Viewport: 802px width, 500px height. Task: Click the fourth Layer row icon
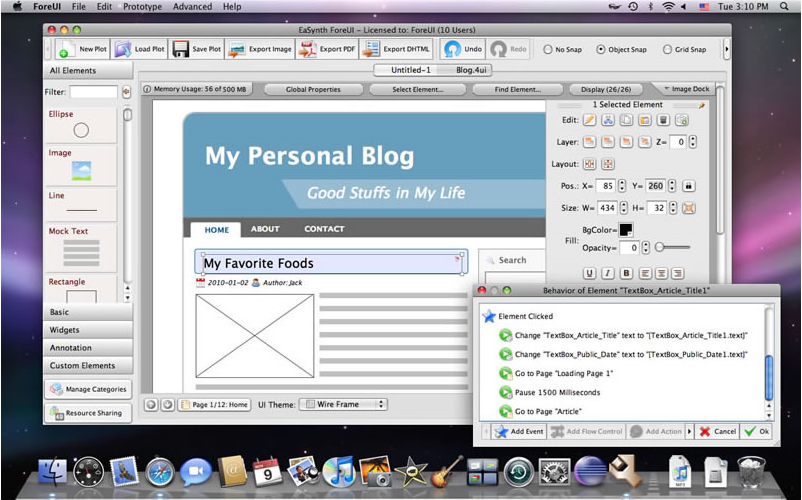[644, 142]
